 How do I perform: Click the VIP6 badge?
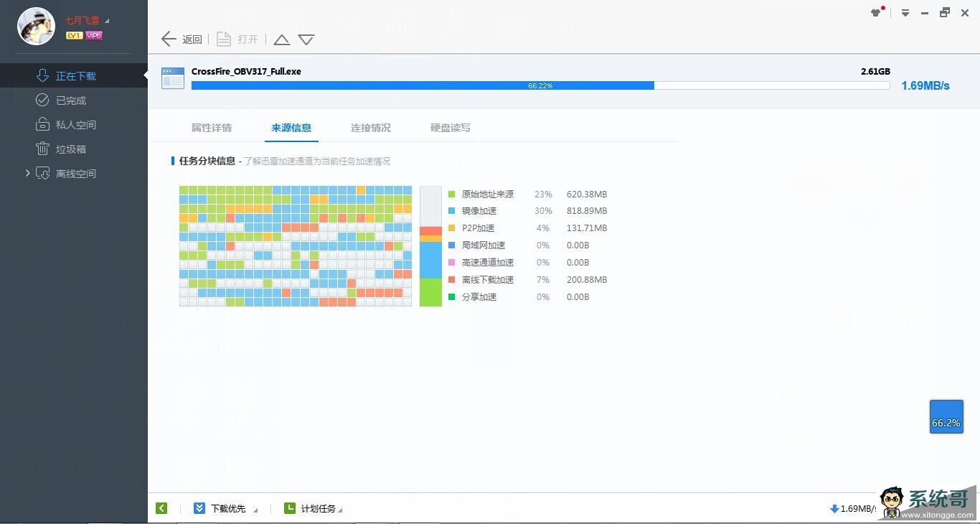93,35
